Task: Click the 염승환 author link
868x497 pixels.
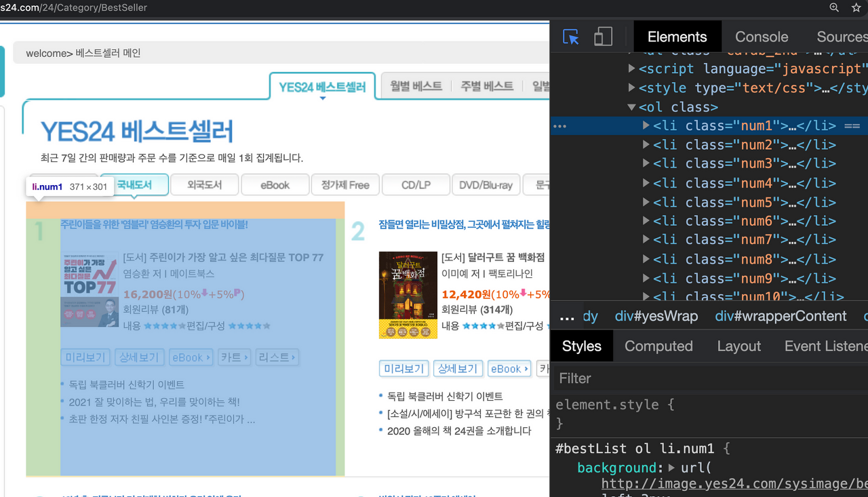Action: tap(137, 273)
